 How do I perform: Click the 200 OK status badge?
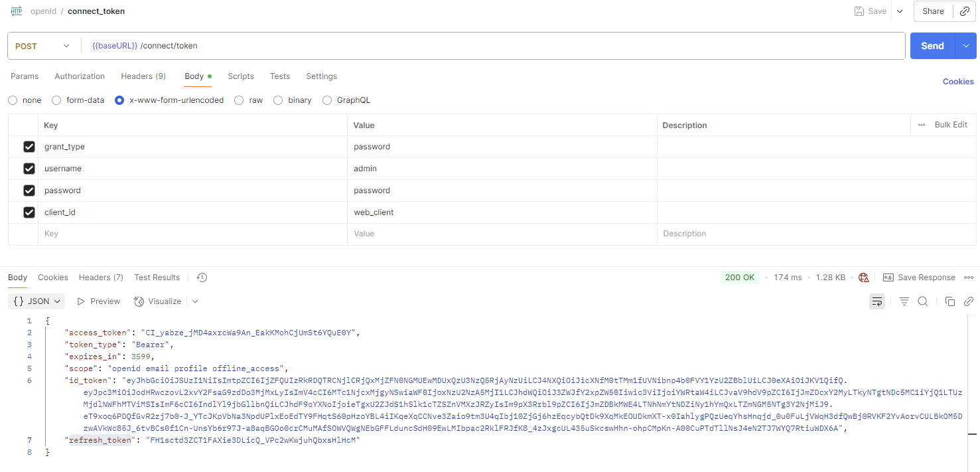click(x=740, y=277)
